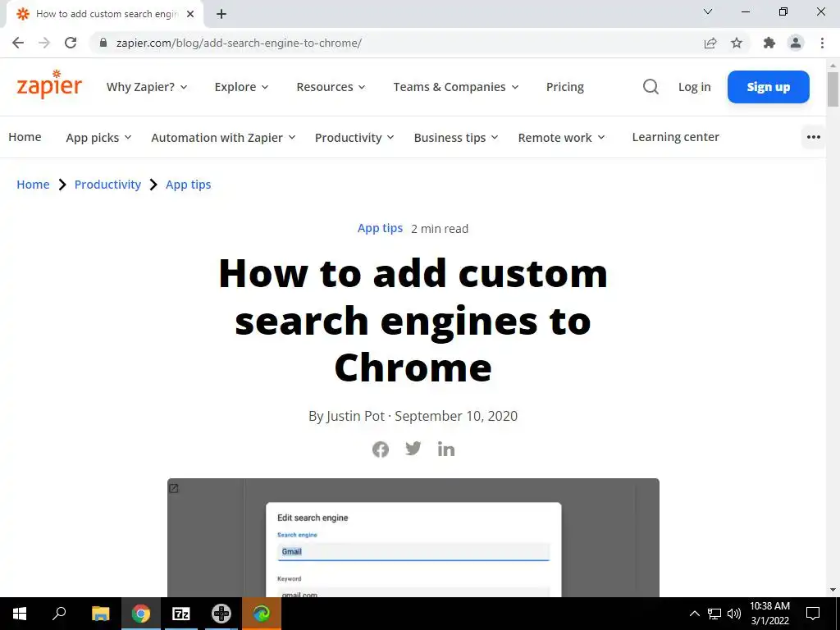Image resolution: width=840 pixels, height=630 pixels.
Task: Open a new tab with the plus button
Action: 221,15
